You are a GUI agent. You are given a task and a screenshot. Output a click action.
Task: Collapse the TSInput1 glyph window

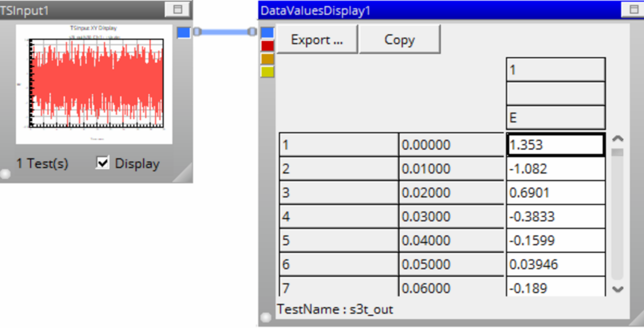177,10
